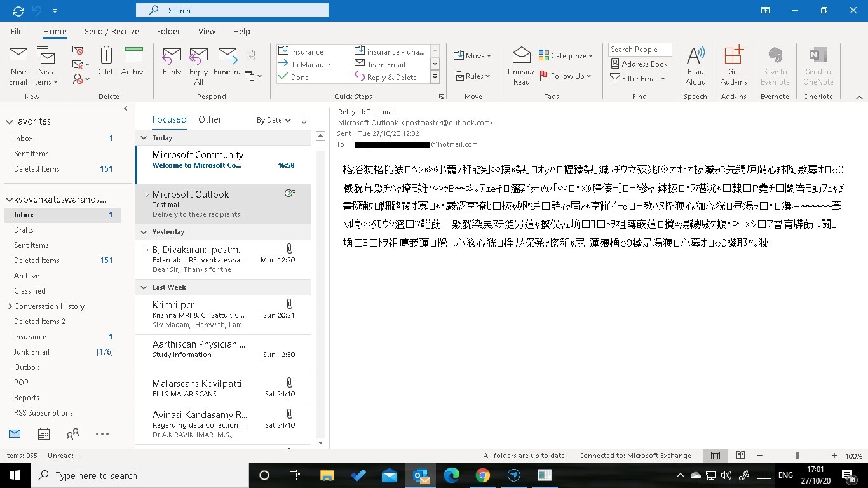Switch to the View tab

click(207, 31)
